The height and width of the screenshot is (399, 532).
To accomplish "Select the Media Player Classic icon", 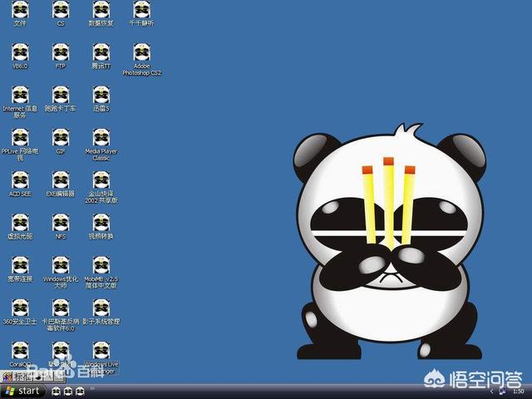I will pos(101,138).
